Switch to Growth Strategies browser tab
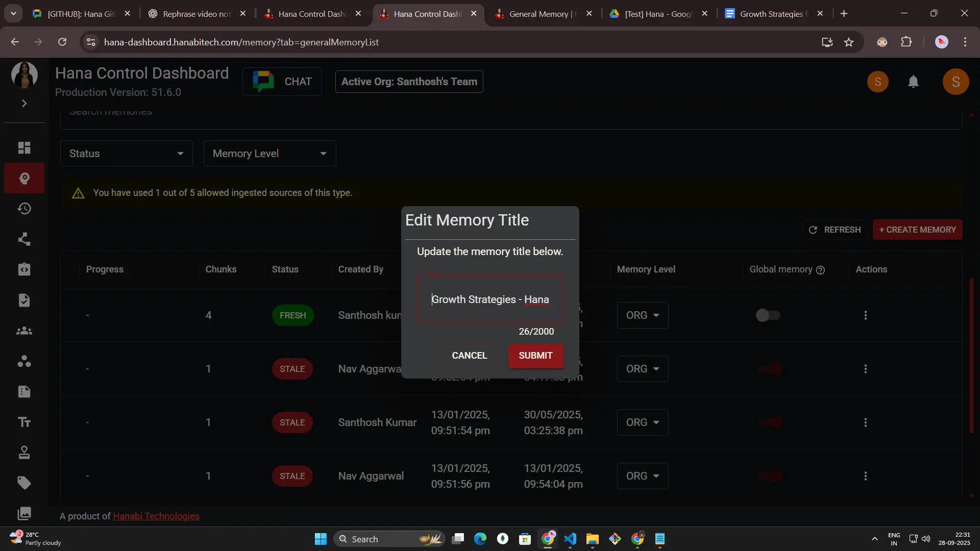This screenshot has height=551, width=980. [x=771, y=14]
